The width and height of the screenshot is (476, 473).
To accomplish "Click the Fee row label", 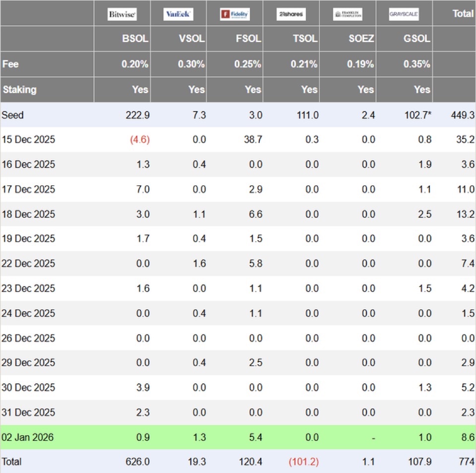I will [x=10, y=64].
